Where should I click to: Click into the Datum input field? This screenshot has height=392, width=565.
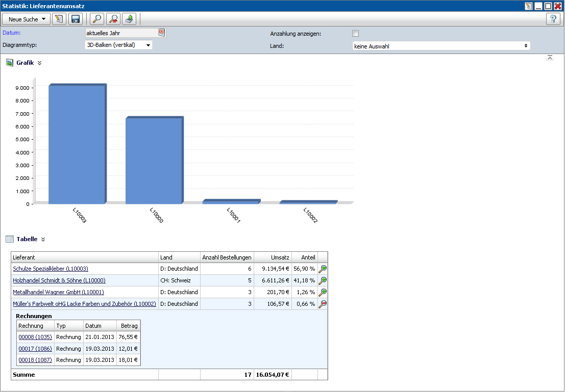[x=120, y=33]
